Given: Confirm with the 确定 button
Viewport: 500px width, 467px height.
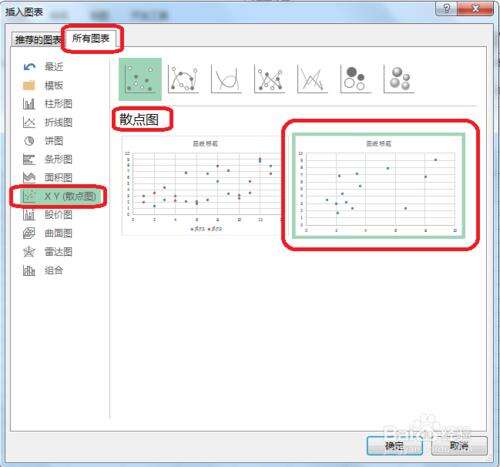Looking at the screenshot, I should click(395, 446).
